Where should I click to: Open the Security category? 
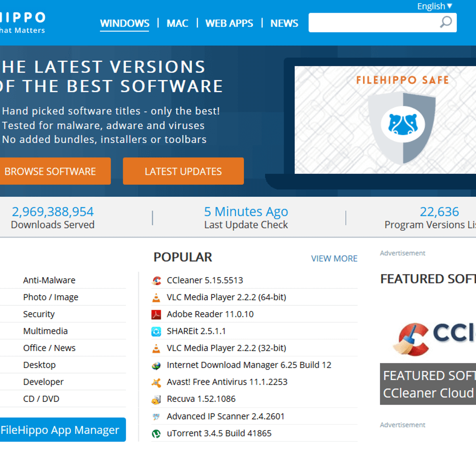39,314
